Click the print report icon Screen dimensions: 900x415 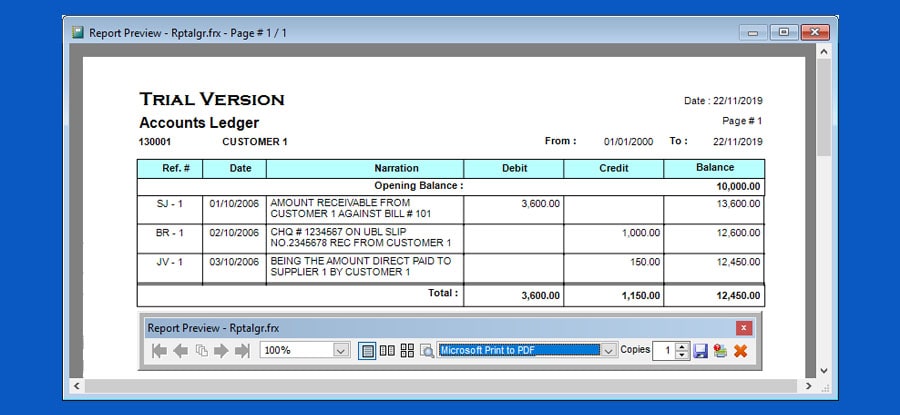click(x=720, y=351)
